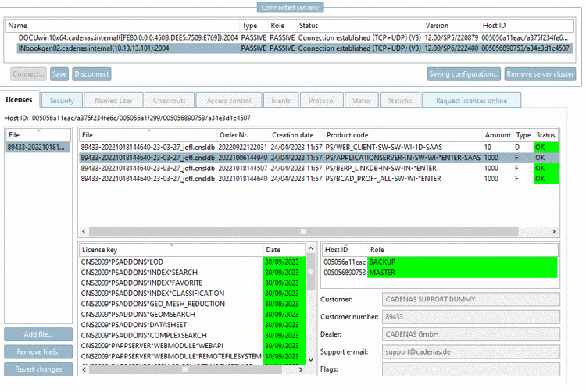This screenshot has width=586, height=392.
Task: Click the Disconnect button
Action: [x=91, y=74]
